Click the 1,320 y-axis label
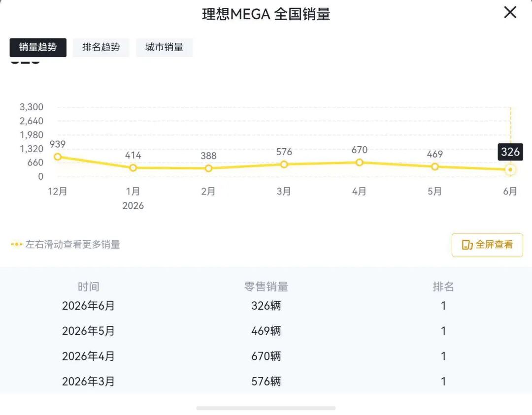This screenshot has width=532, height=415. click(32, 149)
